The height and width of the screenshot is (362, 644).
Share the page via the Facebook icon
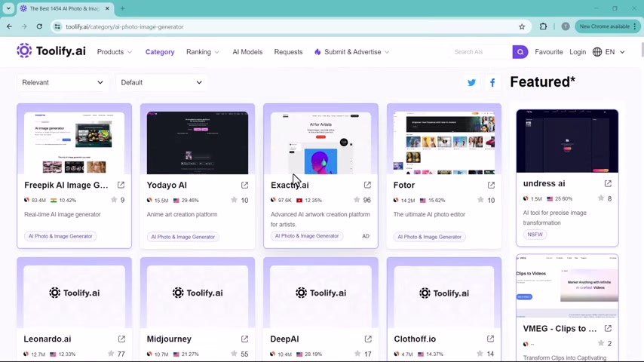coord(492,83)
